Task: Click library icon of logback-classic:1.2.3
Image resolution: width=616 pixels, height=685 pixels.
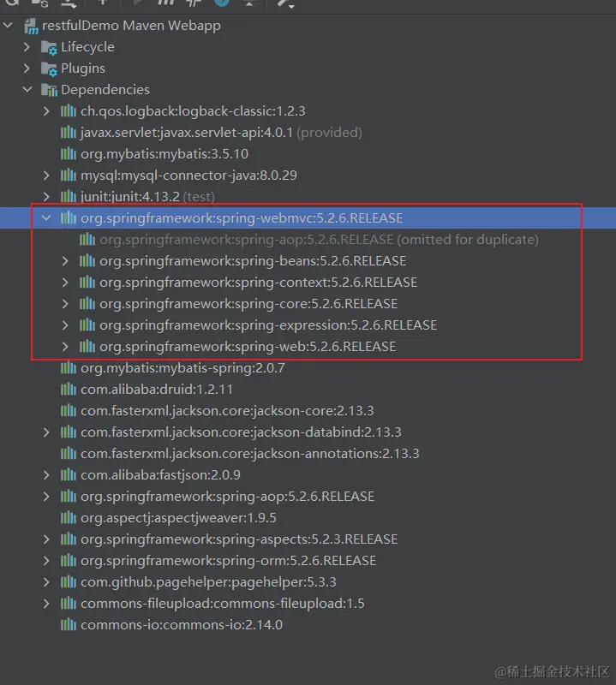Action: 69,111
